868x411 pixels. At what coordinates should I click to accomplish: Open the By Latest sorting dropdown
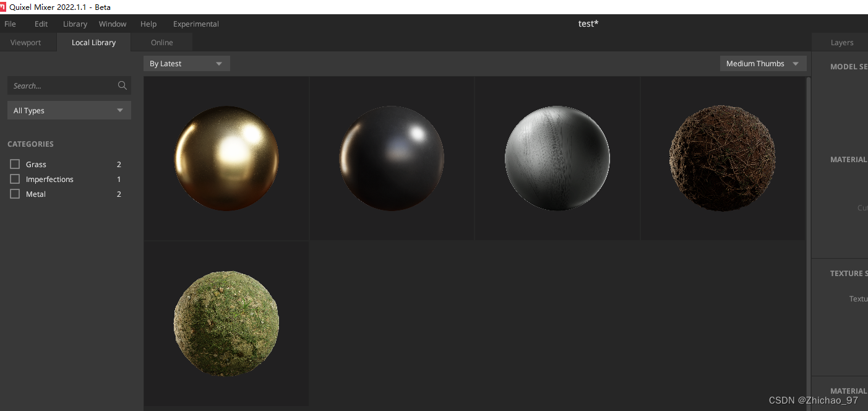(186, 63)
